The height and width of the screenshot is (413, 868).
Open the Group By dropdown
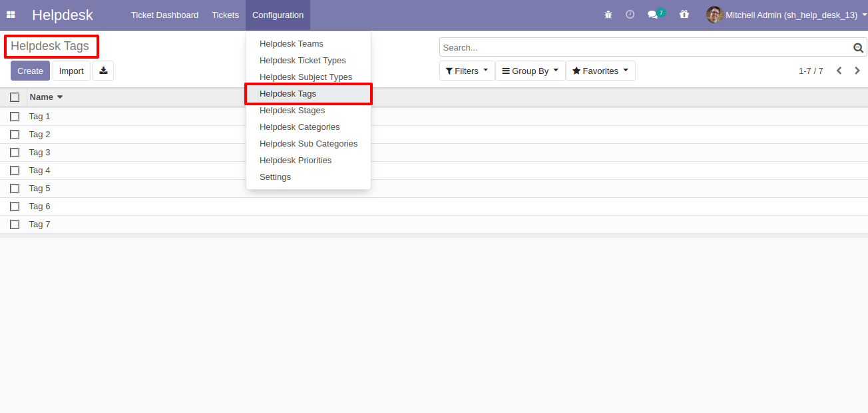pos(531,71)
